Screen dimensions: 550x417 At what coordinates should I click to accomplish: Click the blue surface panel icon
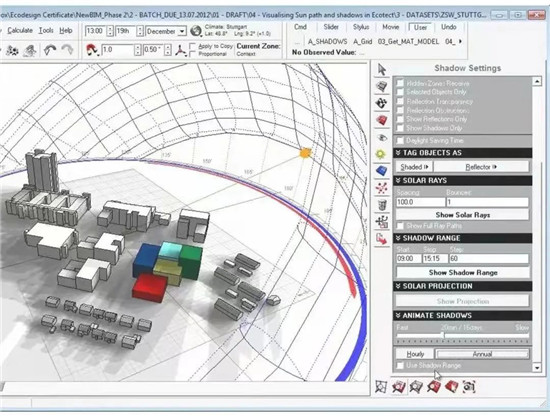pyautogui.click(x=382, y=171)
